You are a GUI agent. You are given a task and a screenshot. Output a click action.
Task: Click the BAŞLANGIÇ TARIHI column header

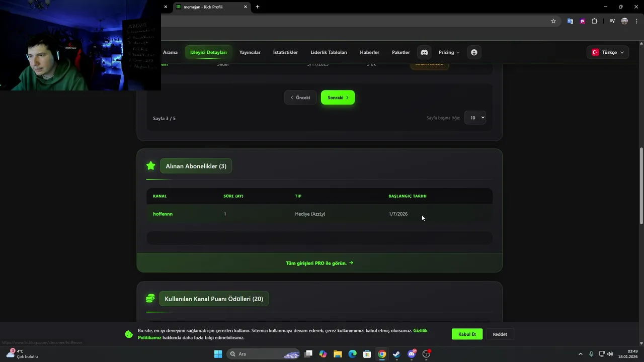408,196
